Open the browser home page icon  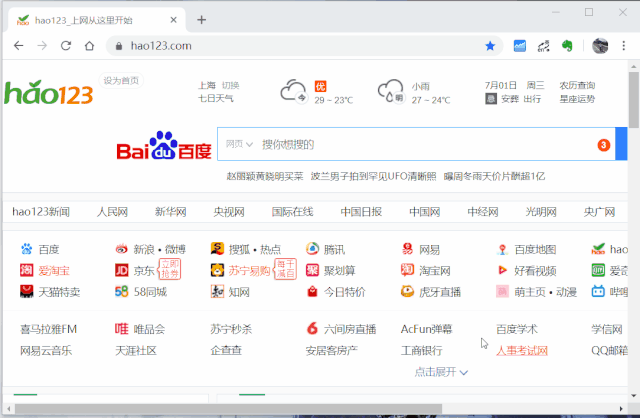pyautogui.click(x=89, y=46)
